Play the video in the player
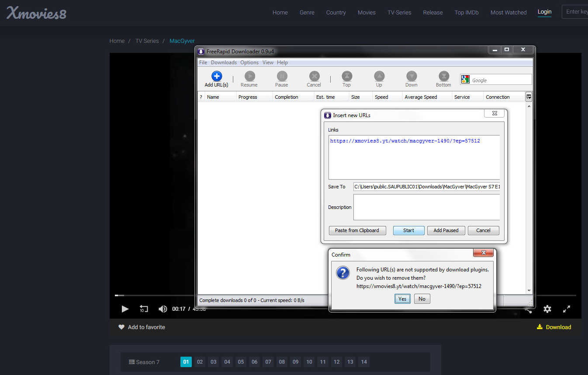This screenshot has width=588, height=375. pos(125,309)
